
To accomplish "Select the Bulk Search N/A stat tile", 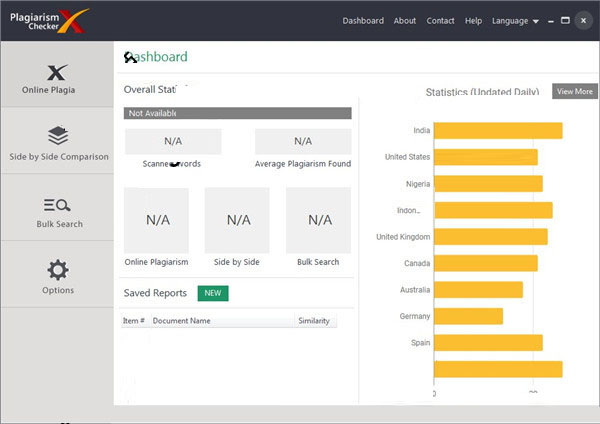I will click(318, 219).
